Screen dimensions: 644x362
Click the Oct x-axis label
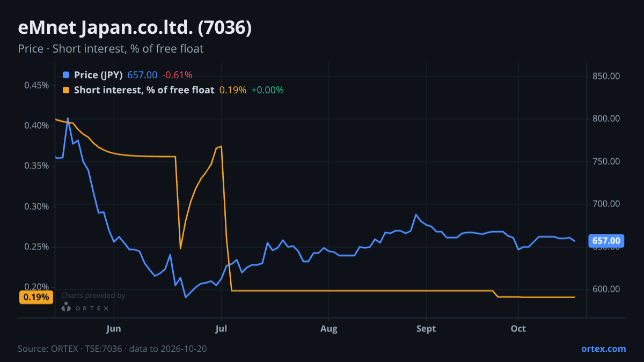pos(518,329)
